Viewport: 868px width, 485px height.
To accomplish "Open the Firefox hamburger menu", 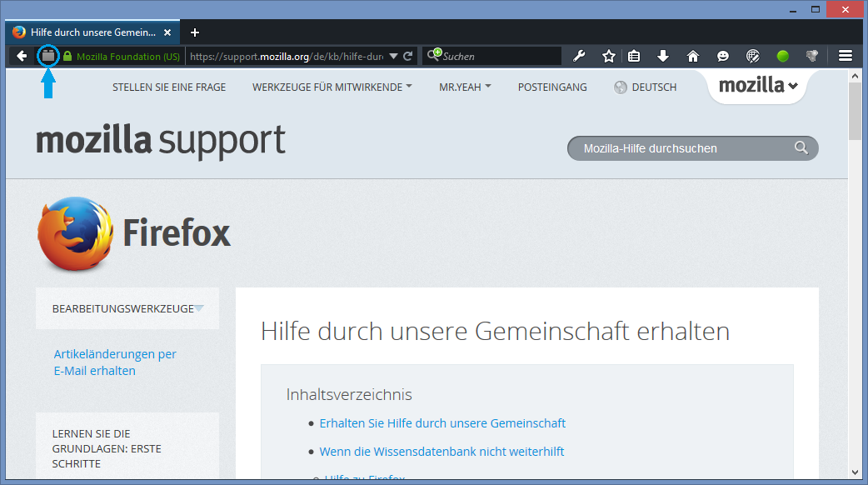I will click(846, 56).
